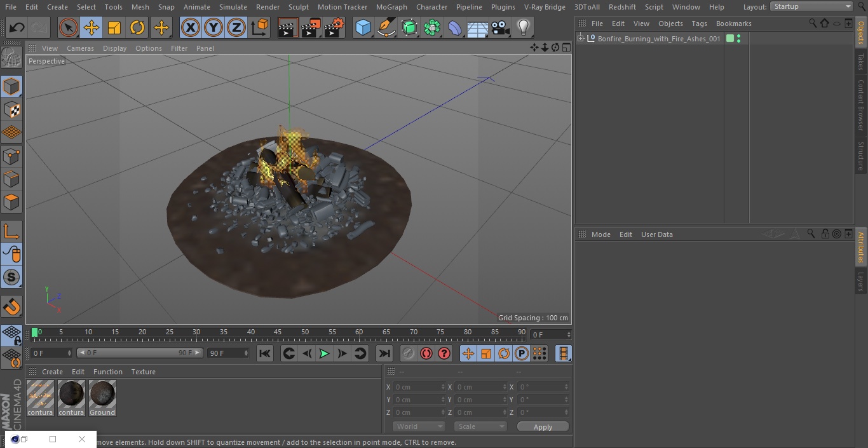This screenshot has height=448, width=868.
Task: Toggle the magnet workplane snap icon
Action: [11, 306]
